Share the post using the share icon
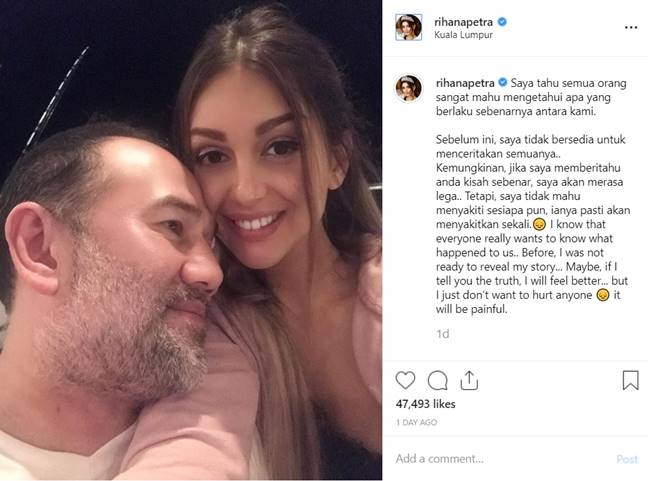The height and width of the screenshot is (481, 650). (468, 380)
